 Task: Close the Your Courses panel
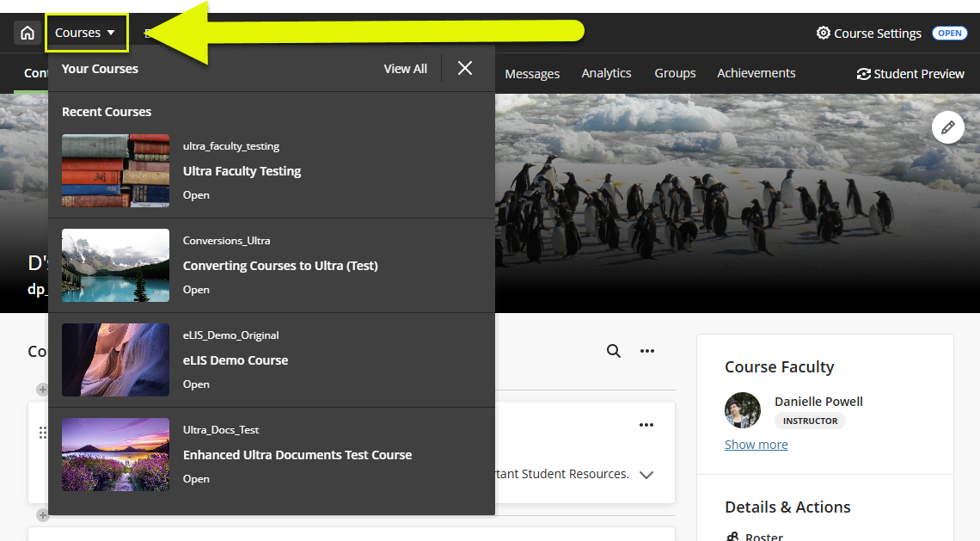[x=464, y=68]
